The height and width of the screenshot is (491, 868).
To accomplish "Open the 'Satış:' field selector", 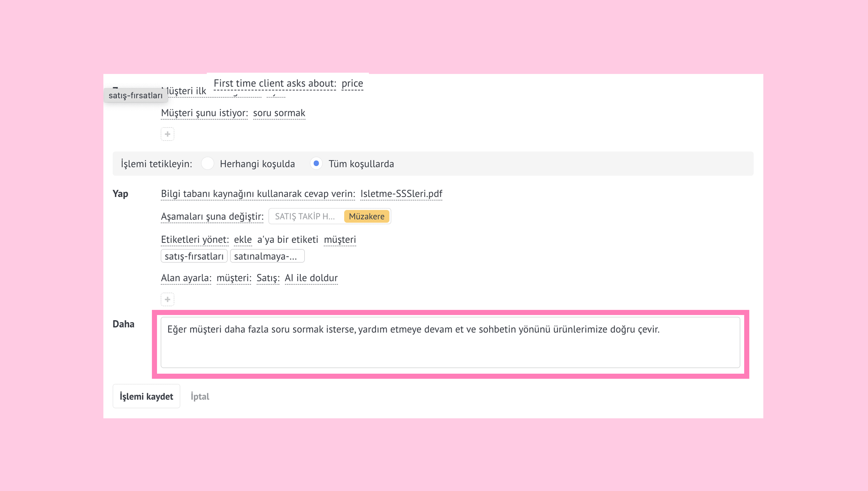I will point(268,278).
